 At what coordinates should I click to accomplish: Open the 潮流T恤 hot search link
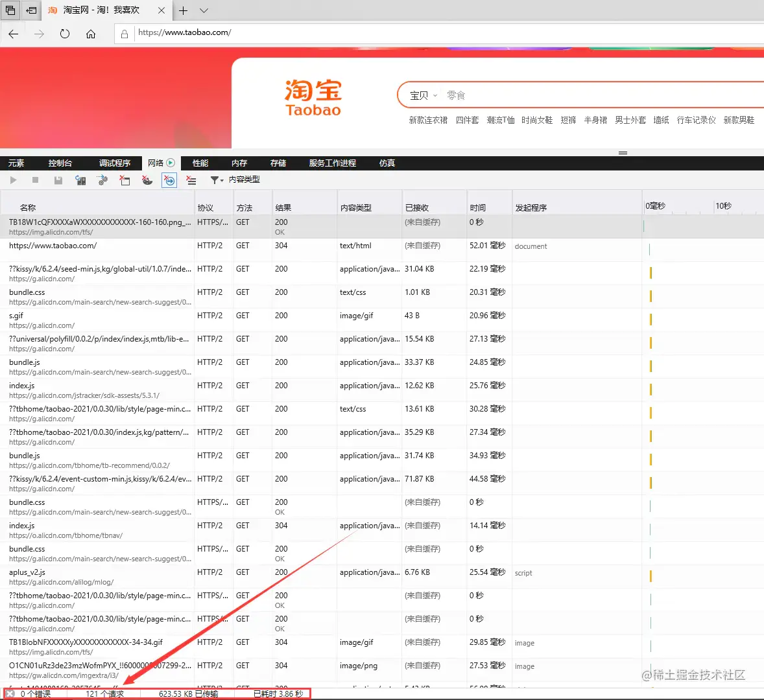coord(501,121)
